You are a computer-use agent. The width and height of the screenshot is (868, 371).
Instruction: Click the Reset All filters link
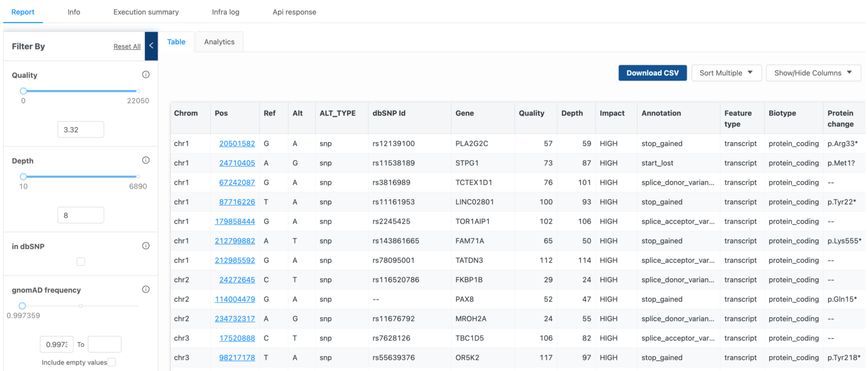tap(127, 47)
